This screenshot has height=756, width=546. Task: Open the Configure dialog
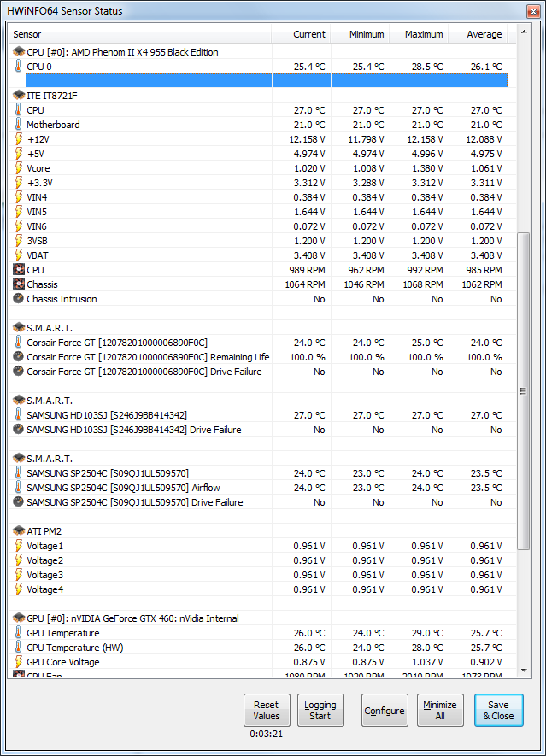pos(385,710)
